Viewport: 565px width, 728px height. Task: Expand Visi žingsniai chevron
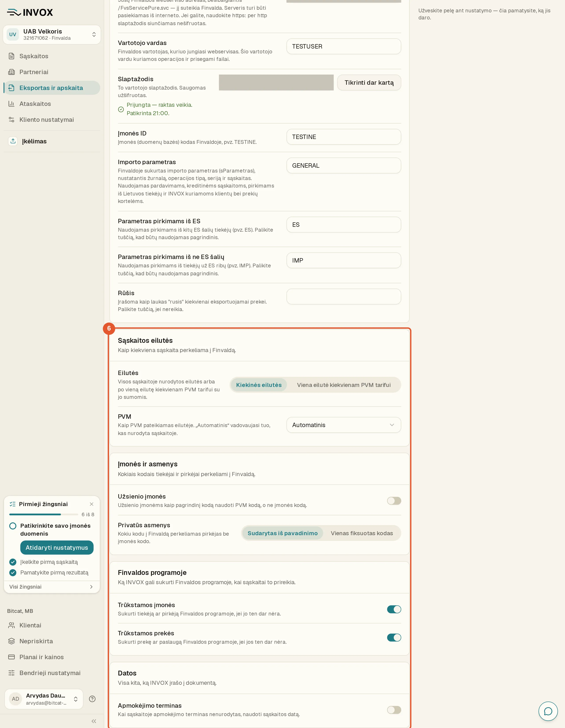[91, 587]
